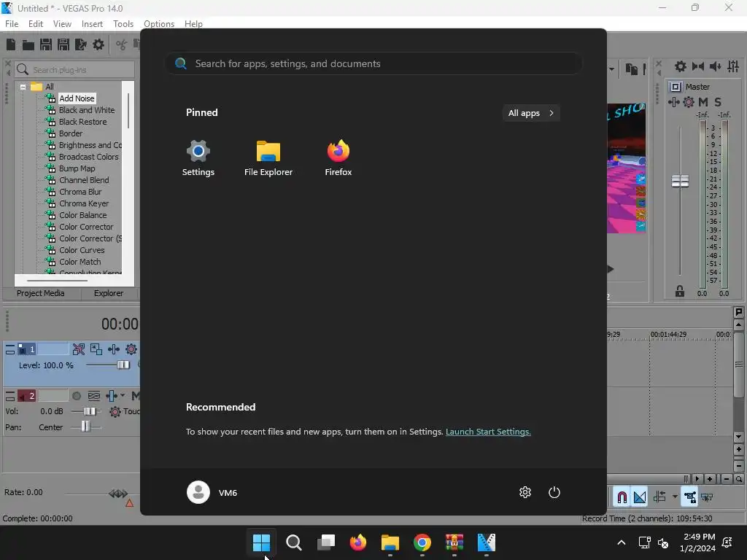The height and width of the screenshot is (560, 747).
Task: Toggle Ignore Event Grouping button
Action: click(x=707, y=497)
